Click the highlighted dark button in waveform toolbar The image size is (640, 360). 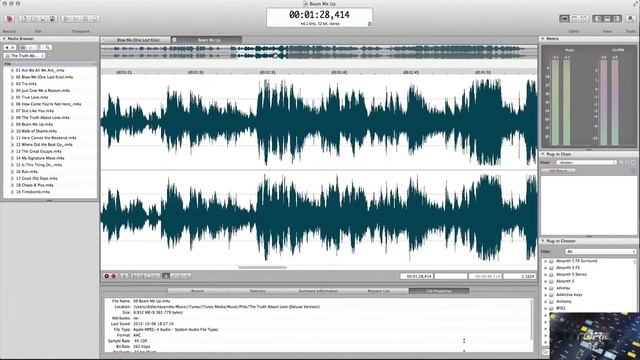(166, 276)
